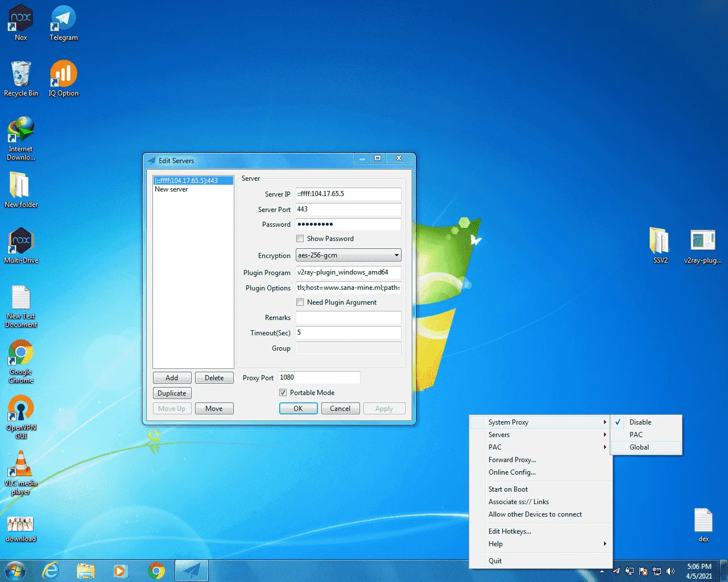Toggle Associate ss:// Links
The width and height of the screenshot is (728, 582).
pyautogui.click(x=541, y=502)
